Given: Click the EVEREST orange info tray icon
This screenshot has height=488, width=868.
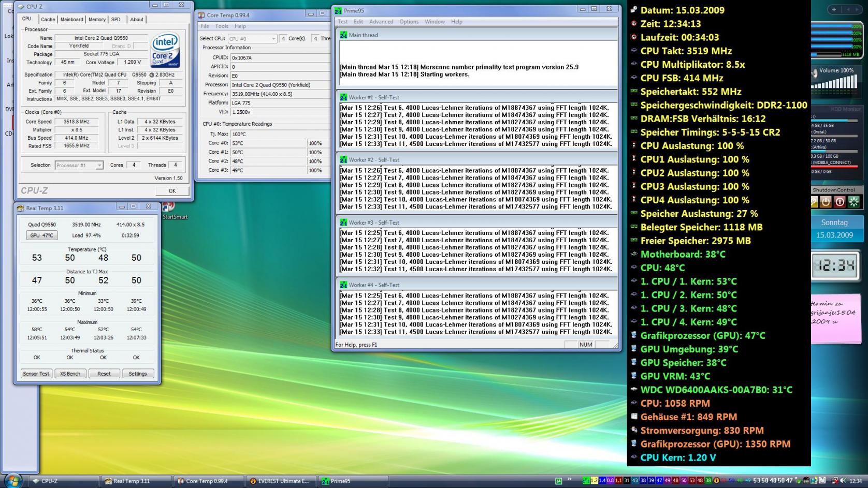Looking at the screenshot, I should coord(716,481).
